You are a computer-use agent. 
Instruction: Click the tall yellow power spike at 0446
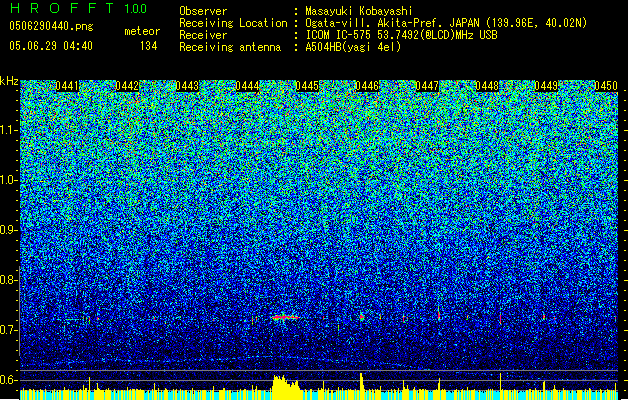click(362, 386)
